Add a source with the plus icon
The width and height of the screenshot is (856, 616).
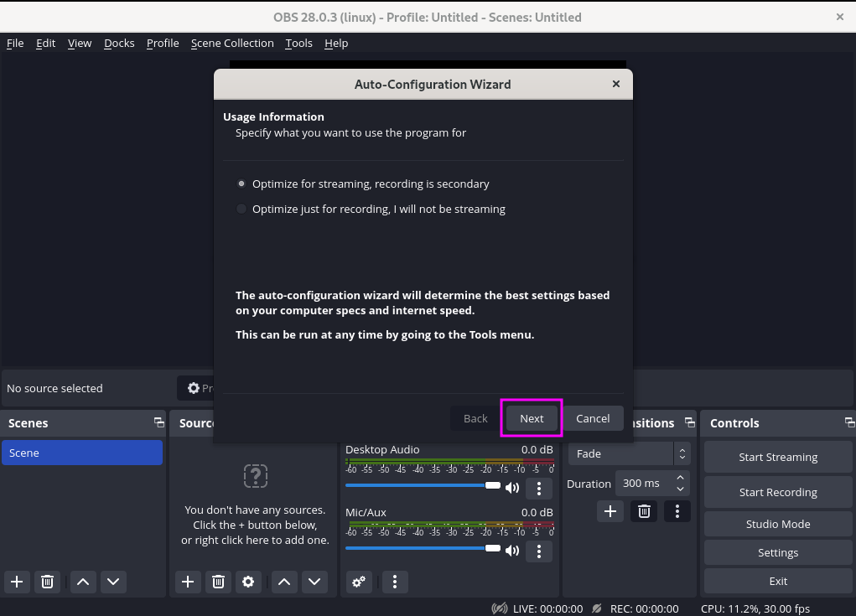click(187, 582)
